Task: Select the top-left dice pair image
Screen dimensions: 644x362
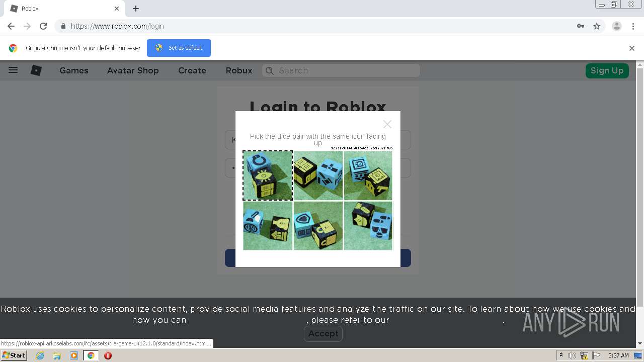Action: point(268,175)
